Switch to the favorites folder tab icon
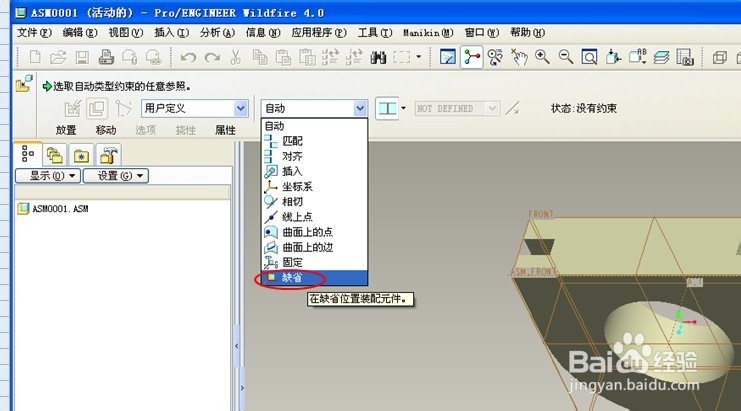 [81, 155]
